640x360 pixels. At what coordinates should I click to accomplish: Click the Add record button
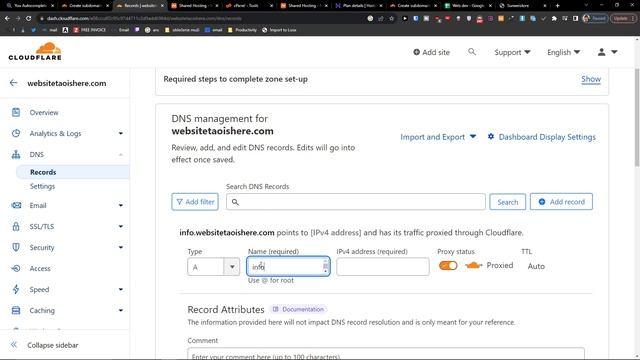561,202
